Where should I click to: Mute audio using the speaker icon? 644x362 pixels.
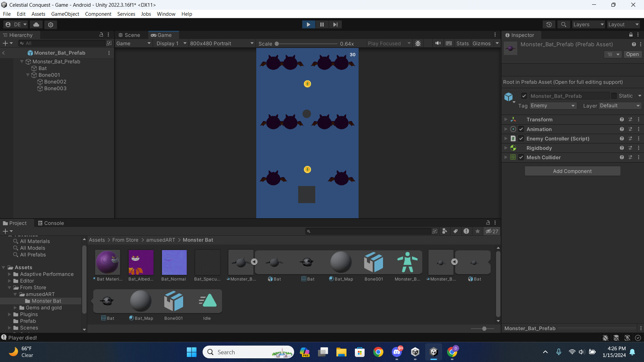[x=438, y=43]
